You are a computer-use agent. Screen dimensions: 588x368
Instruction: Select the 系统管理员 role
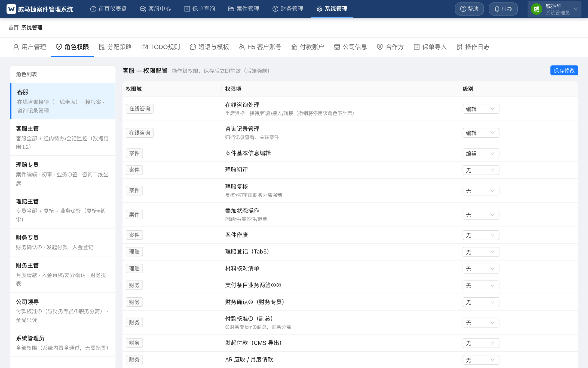pyautogui.click(x=63, y=343)
